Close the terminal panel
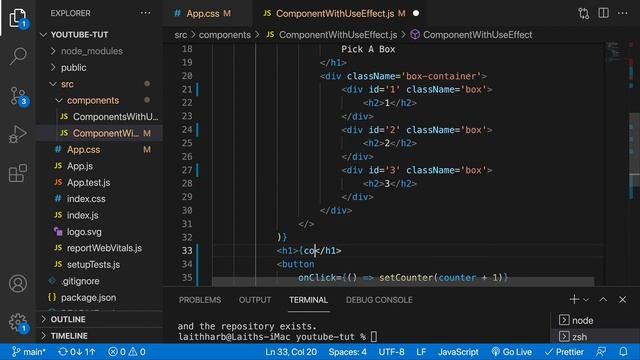 [x=622, y=300]
